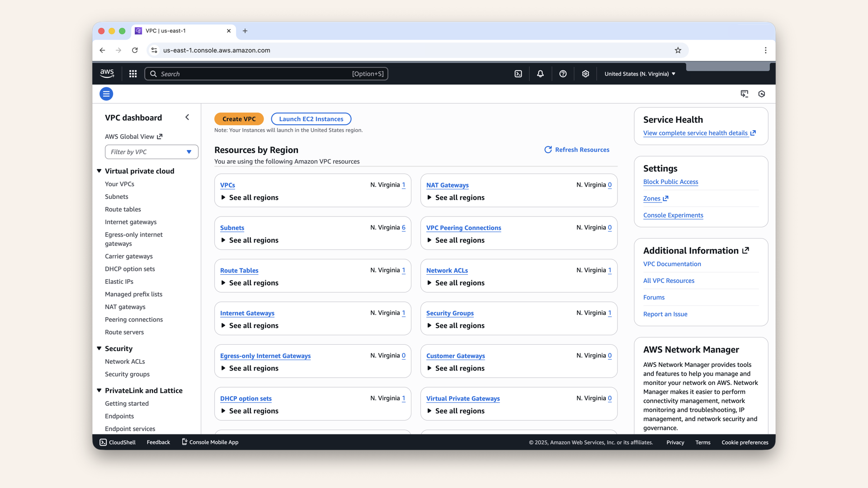Click the Refresh Resources icon
The height and width of the screenshot is (488, 868).
point(548,150)
